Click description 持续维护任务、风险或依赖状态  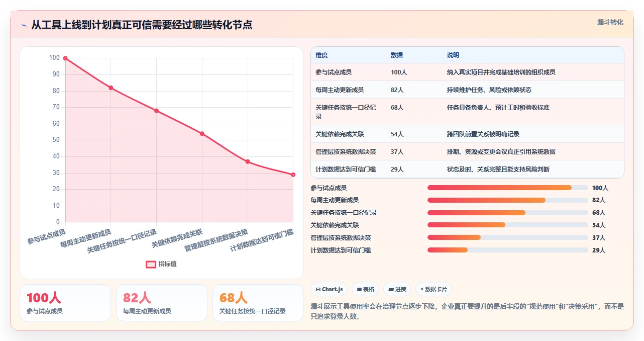489,90
